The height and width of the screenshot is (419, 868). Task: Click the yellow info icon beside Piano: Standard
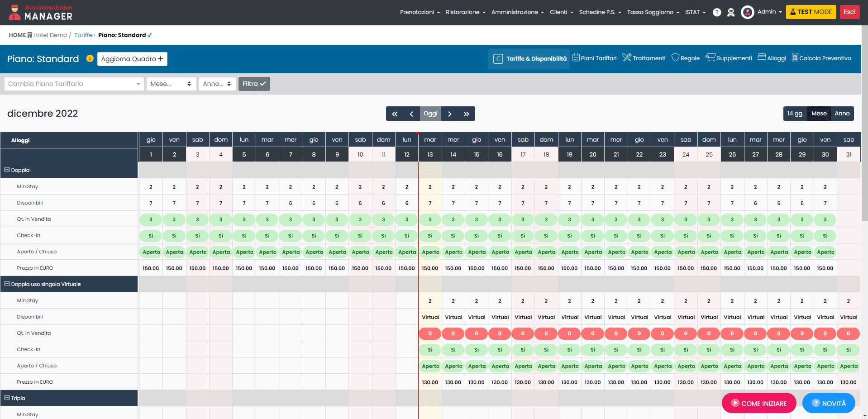[x=90, y=58]
